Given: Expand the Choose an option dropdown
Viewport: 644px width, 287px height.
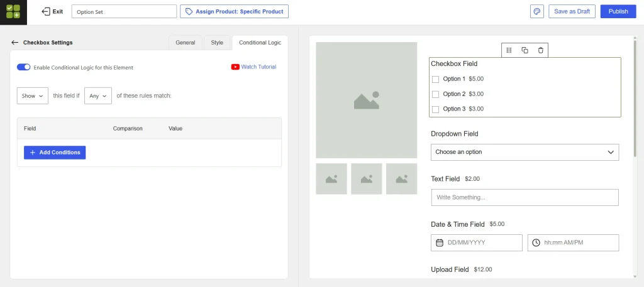Looking at the screenshot, I should click(x=525, y=152).
